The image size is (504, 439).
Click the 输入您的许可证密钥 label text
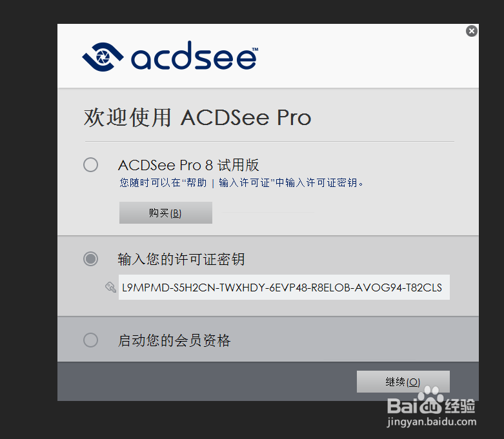pyautogui.click(x=181, y=259)
